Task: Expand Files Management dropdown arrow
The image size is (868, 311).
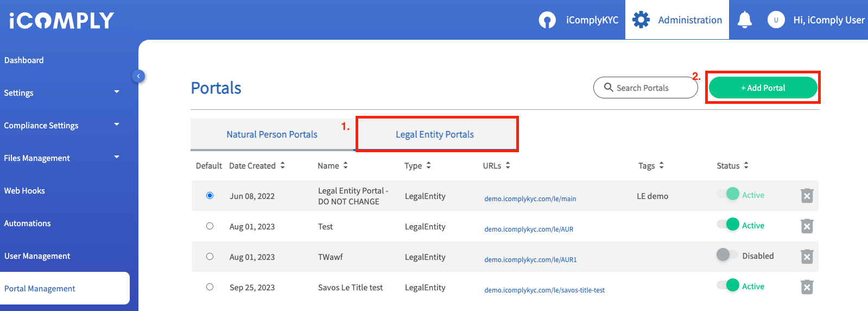Action: click(117, 157)
